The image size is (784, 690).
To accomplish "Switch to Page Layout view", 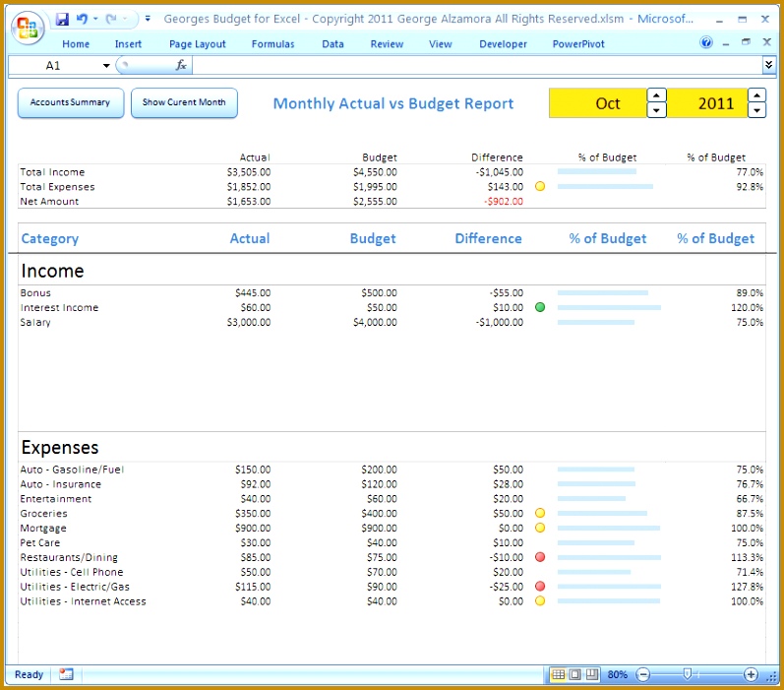I will pos(575,674).
